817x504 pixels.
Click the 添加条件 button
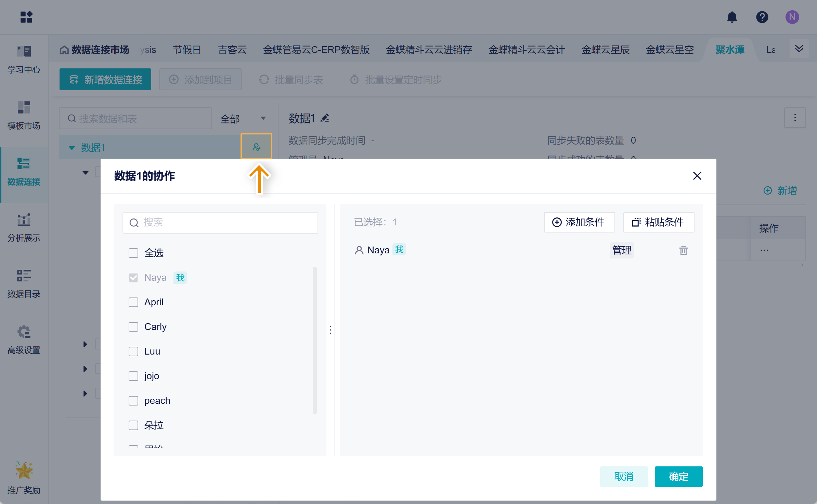[x=579, y=222]
